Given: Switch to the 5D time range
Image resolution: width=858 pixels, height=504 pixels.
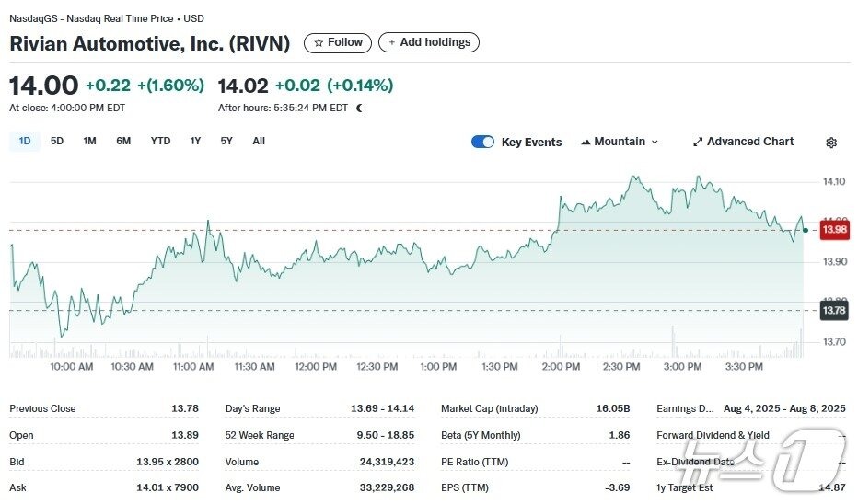Looking at the screenshot, I should point(57,142).
